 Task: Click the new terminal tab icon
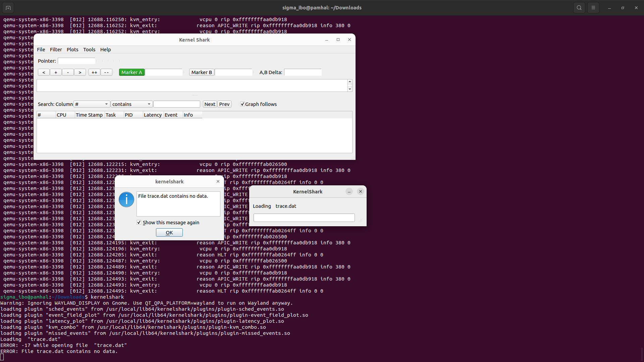click(8, 8)
